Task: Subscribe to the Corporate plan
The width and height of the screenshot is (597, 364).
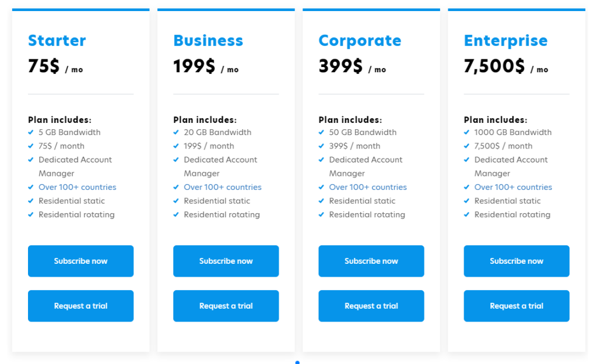Action: (x=371, y=261)
